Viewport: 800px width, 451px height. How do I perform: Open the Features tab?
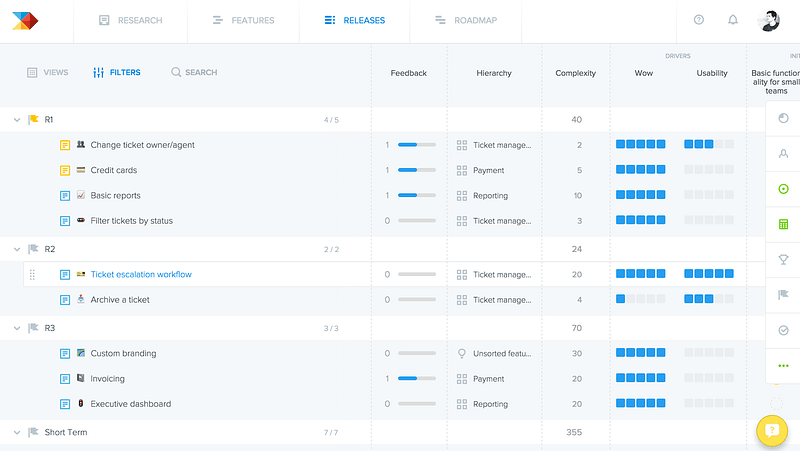243,20
